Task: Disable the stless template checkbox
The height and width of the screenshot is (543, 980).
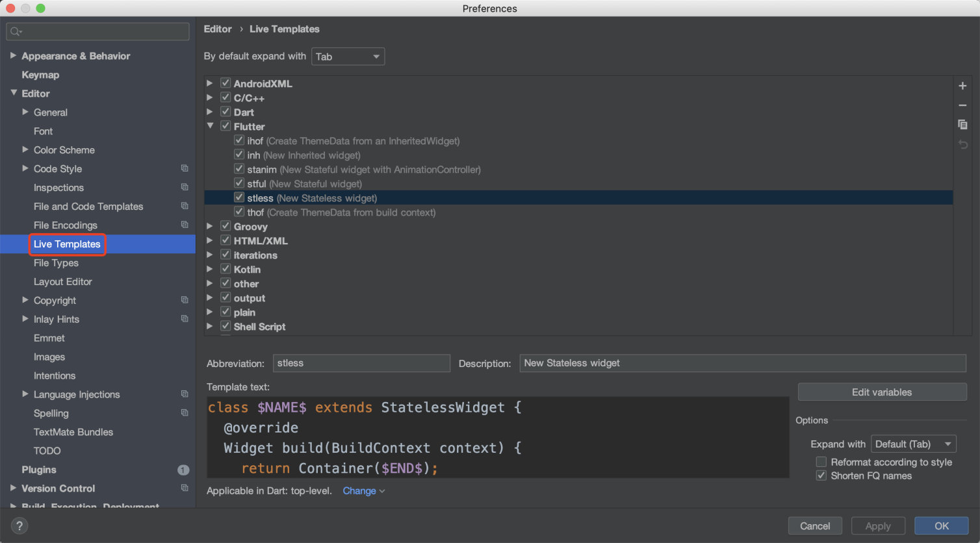Action: click(x=239, y=197)
